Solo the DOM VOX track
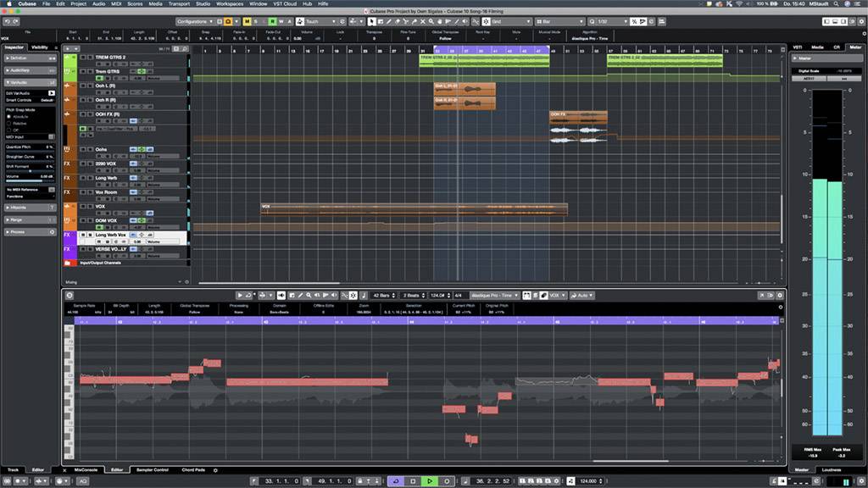 pos(90,220)
